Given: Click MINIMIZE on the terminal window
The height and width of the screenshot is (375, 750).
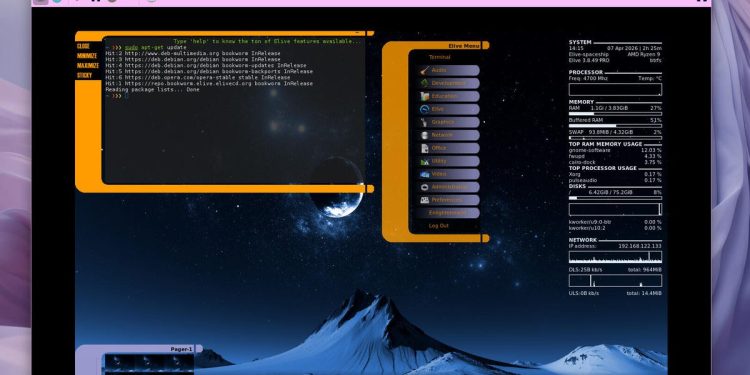Looking at the screenshot, I should (x=87, y=56).
